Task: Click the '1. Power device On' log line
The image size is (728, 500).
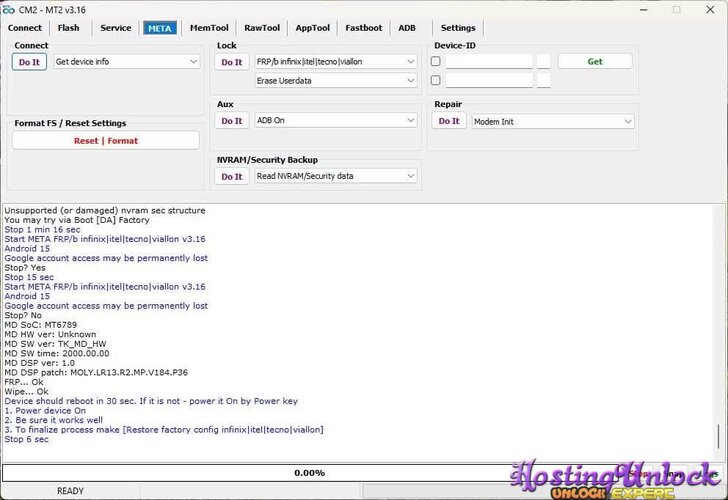Action: tap(46, 411)
